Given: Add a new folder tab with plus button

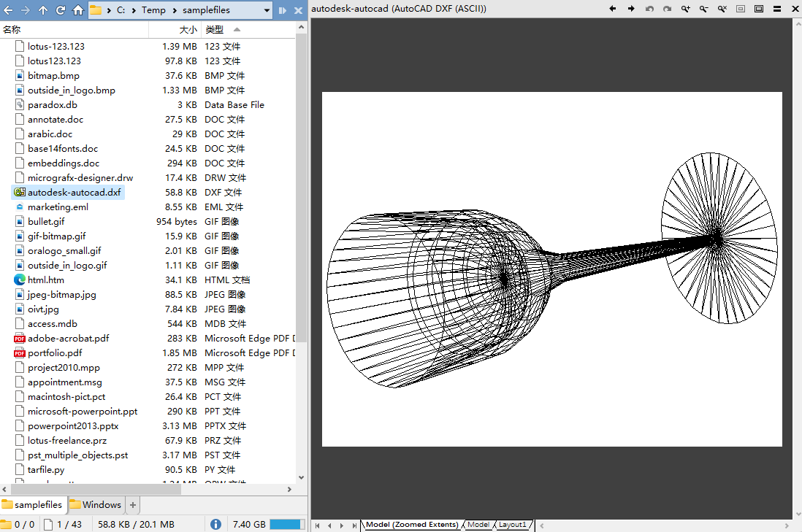Looking at the screenshot, I should coord(132,504).
